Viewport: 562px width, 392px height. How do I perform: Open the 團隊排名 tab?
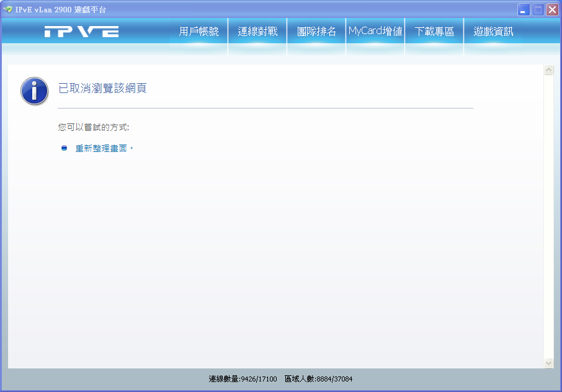316,32
